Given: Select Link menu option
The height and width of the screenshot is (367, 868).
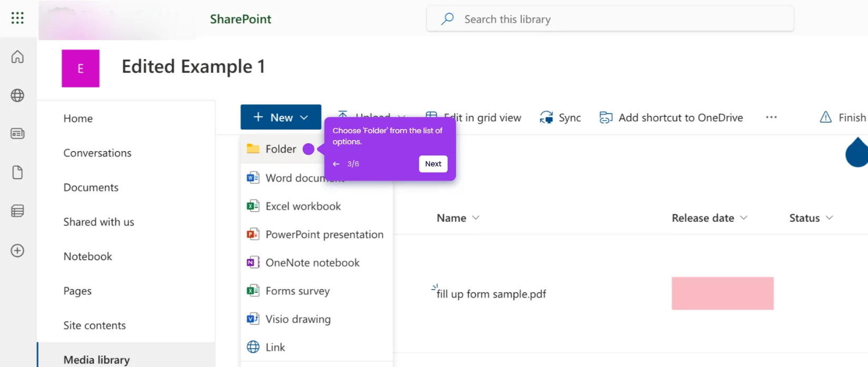Looking at the screenshot, I should (317, 347).
